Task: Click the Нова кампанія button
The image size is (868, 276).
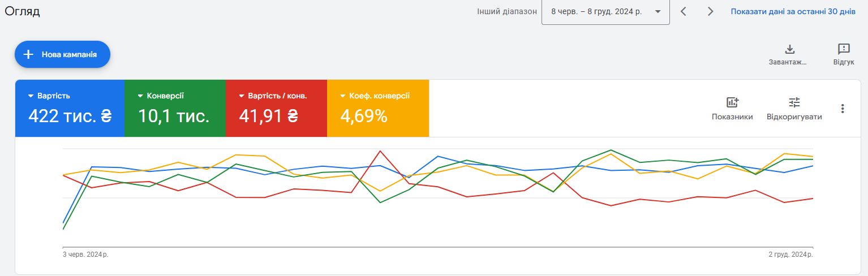Action: (x=62, y=54)
